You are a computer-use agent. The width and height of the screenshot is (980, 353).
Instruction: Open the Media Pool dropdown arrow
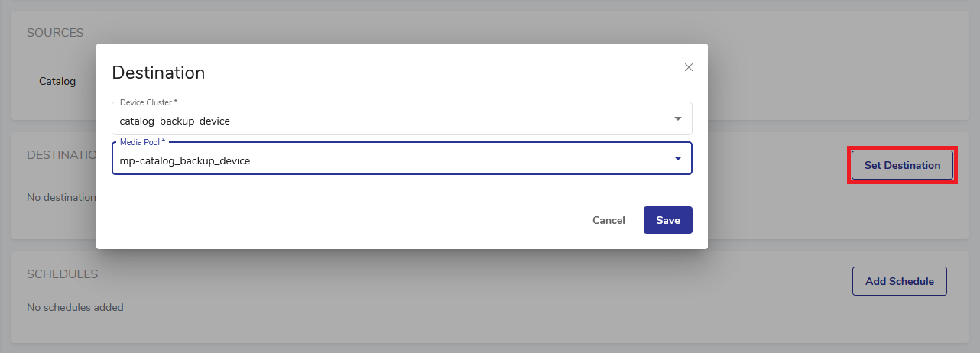[x=677, y=159]
